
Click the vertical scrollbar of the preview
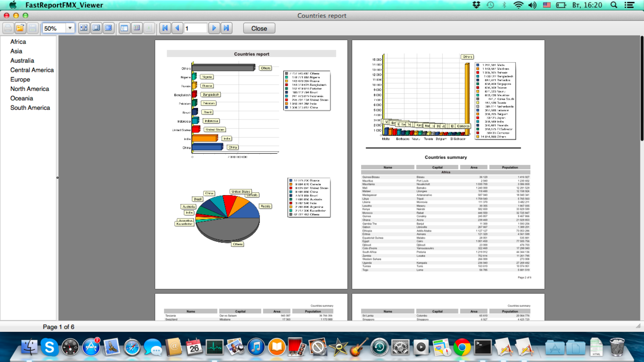coord(642,88)
